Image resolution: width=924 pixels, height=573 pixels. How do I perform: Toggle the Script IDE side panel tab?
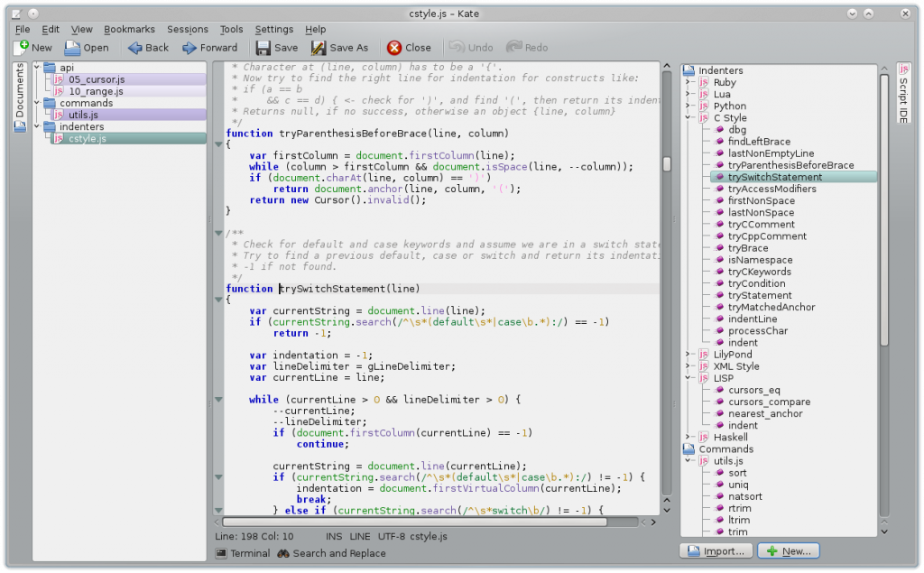click(903, 94)
